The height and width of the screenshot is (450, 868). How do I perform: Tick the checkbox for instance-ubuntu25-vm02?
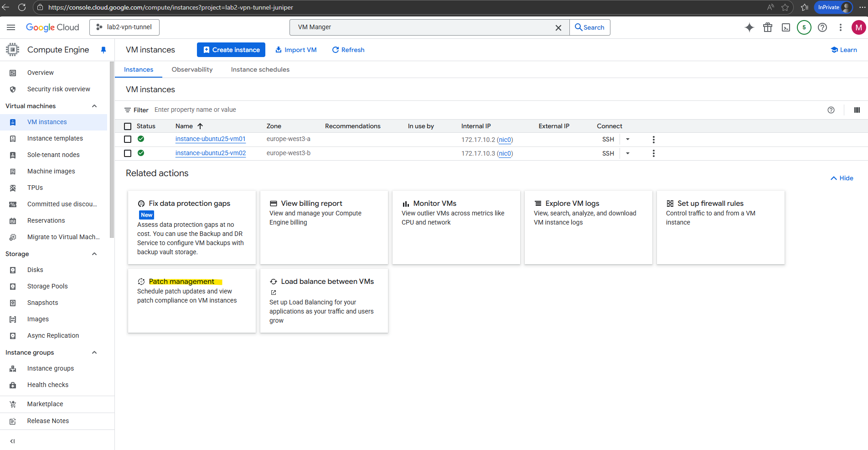(128, 153)
